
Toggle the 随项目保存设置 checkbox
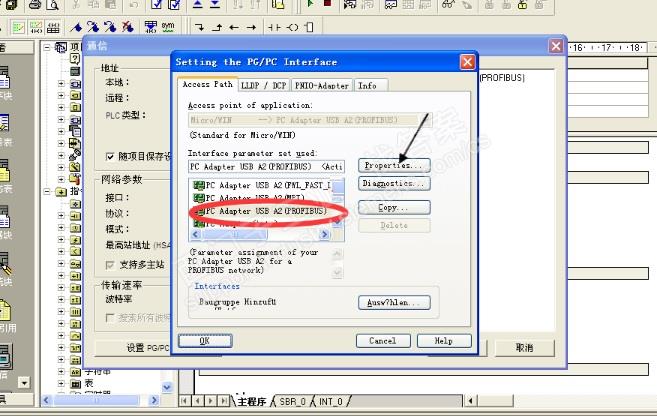pos(110,157)
